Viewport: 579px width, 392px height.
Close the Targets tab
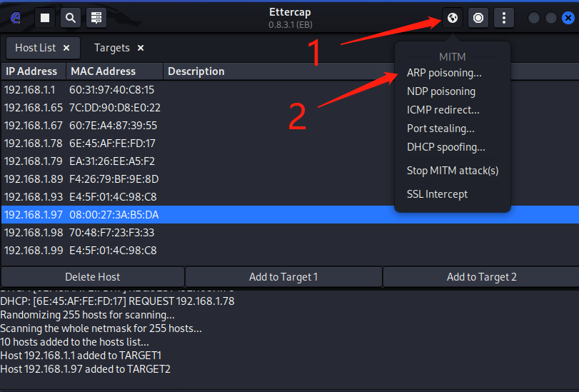(x=141, y=48)
